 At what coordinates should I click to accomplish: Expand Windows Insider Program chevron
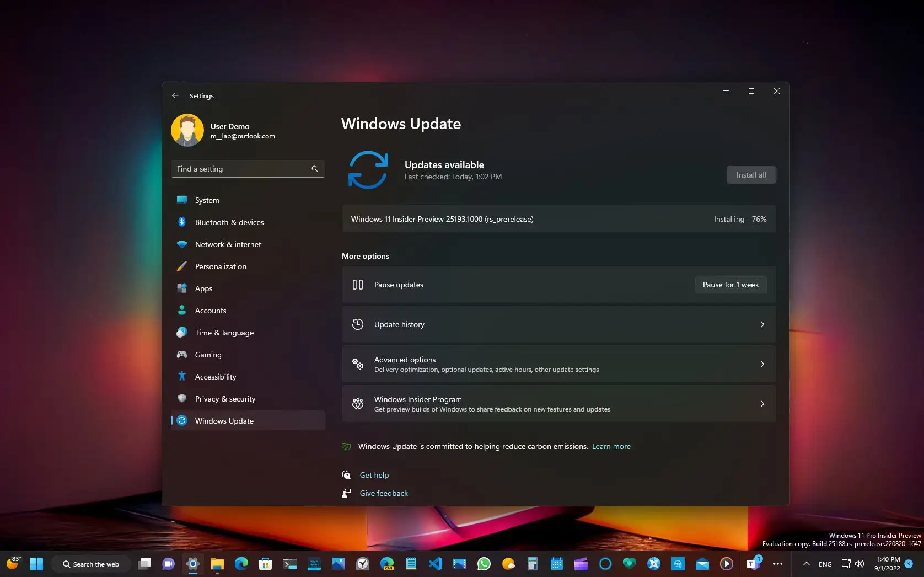click(x=762, y=404)
